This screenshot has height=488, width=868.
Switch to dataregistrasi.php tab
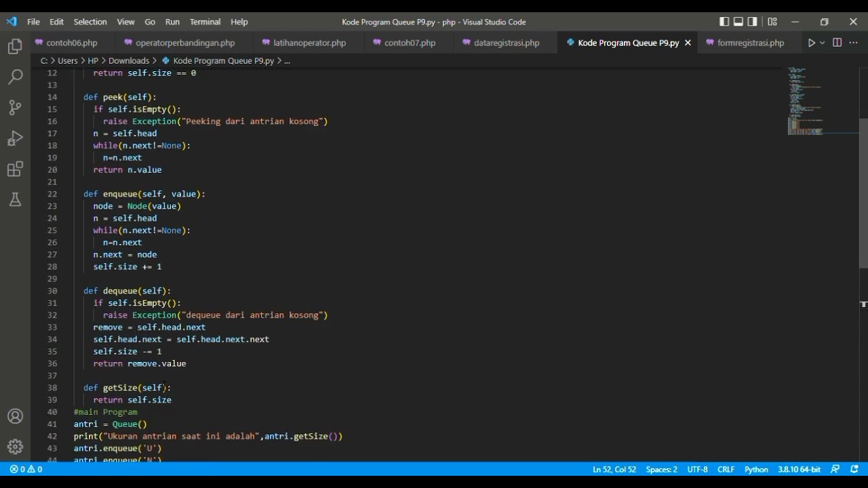click(507, 43)
